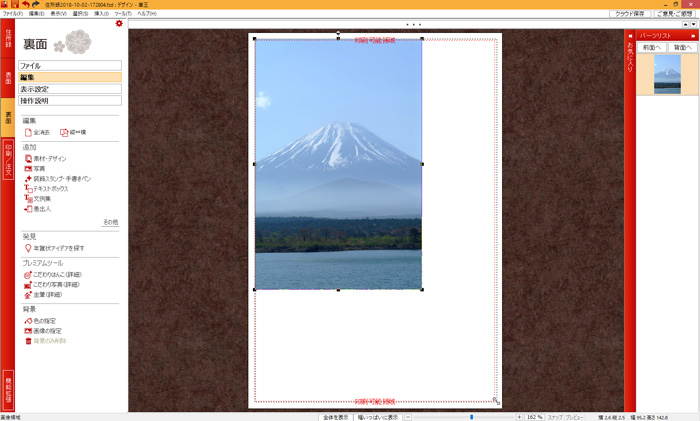This screenshot has height=421, width=700.
Task: Open 素材・デザイン to add materials
Action: pyautogui.click(x=28, y=158)
